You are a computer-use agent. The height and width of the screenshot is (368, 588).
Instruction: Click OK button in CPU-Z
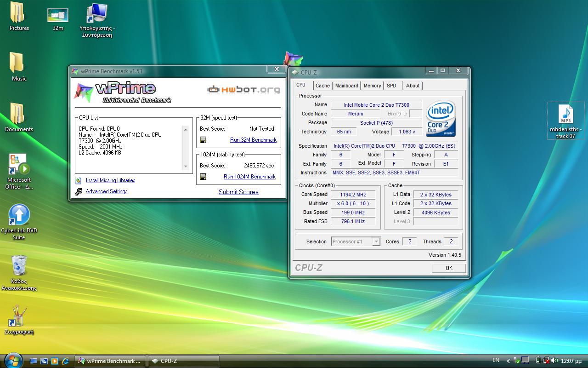click(x=449, y=268)
